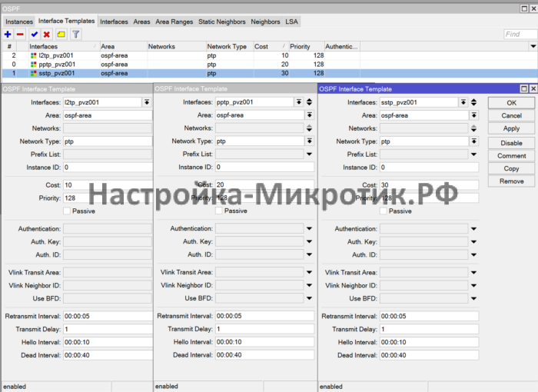
Task: Select the sstp_pvz001 table row
Action: (x=270, y=73)
